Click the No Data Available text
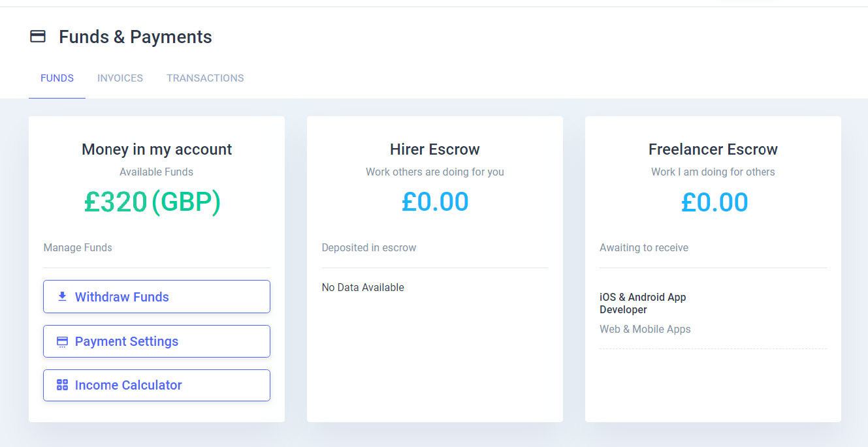Image resolution: width=868 pixels, height=447 pixels. click(363, 288)
